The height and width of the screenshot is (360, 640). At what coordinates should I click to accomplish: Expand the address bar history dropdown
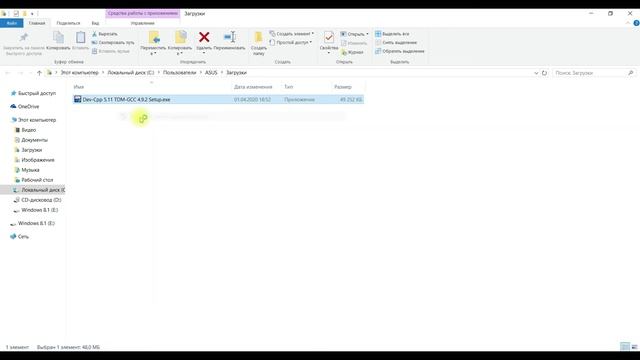click(x=536, y=73)
